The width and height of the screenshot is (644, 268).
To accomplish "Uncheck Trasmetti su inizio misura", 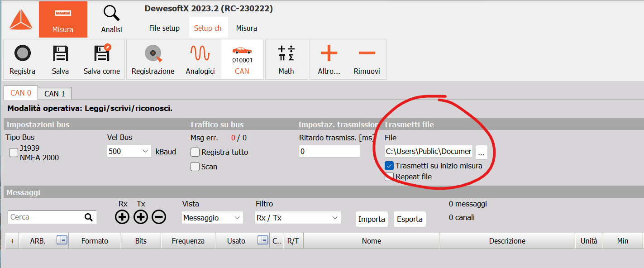I will click(x=389, y=166).
